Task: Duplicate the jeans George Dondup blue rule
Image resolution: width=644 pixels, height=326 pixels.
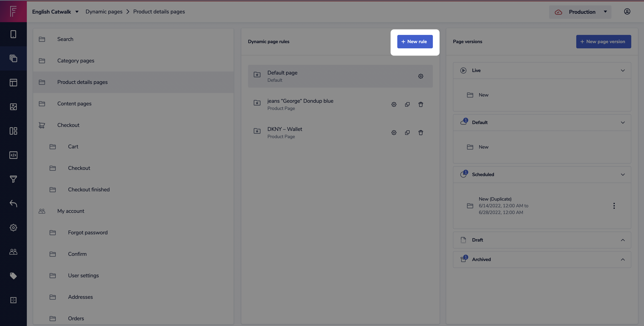Action: tap(407, 104)
